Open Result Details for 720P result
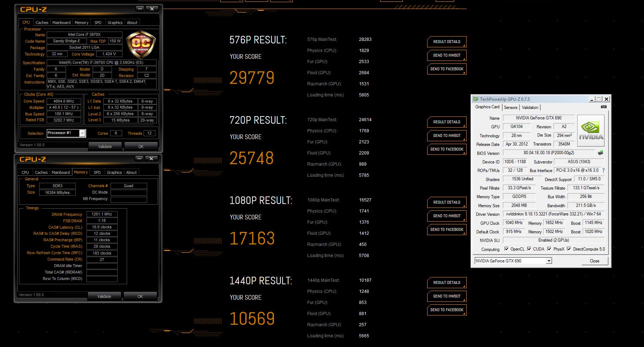Screen dimensions: 644x347 [447, 122]
